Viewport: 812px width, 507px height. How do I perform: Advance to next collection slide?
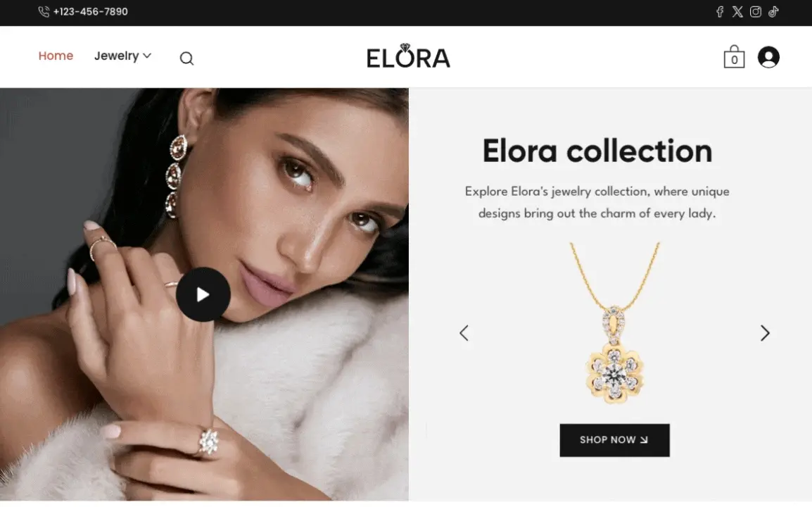tap(765, 333)
